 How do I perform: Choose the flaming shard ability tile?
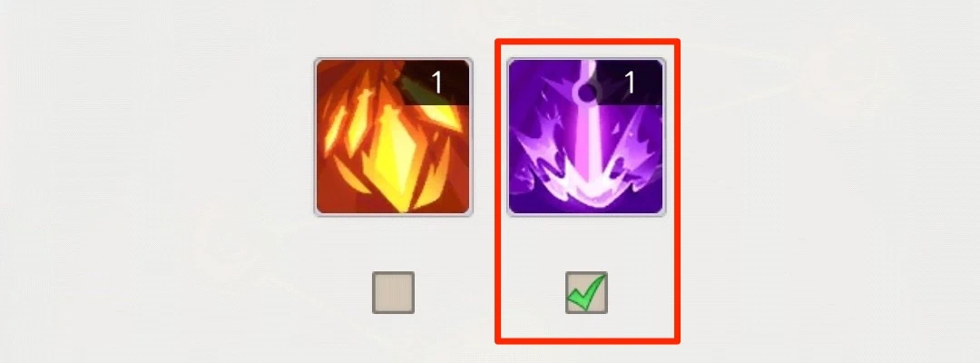[393, 137]
